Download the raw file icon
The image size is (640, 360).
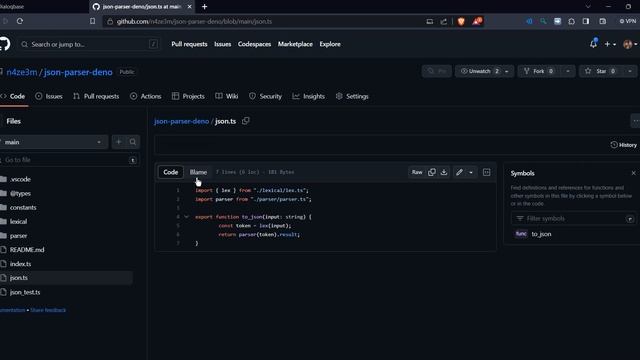click(444, 172)
